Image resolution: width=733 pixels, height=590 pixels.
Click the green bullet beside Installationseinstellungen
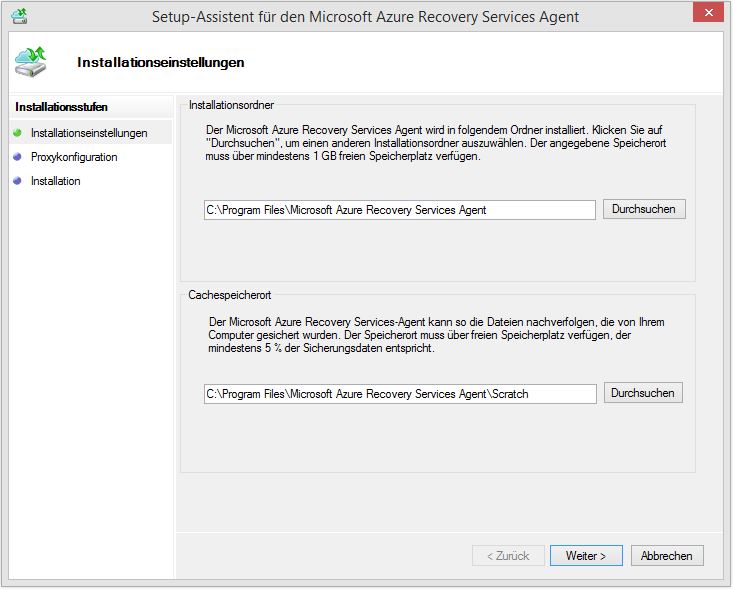pos(17,133)
